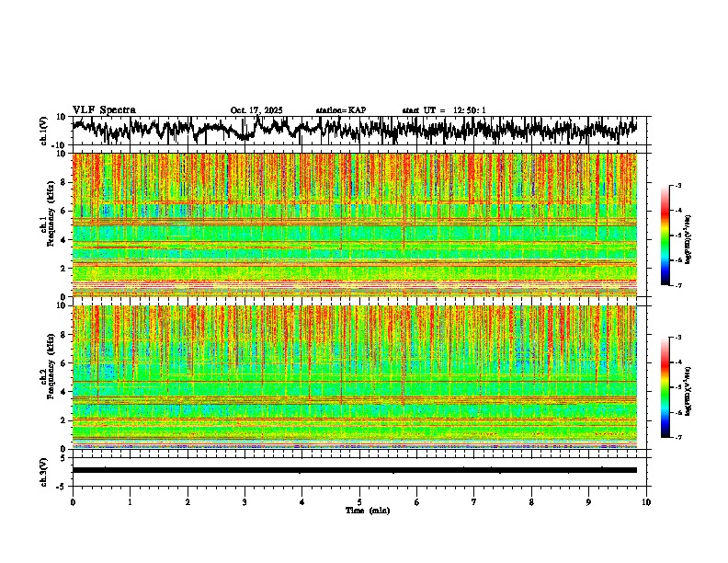Select the date text "Oct. 17, 2025"
This screenshot has height=563, width=728.
click(x=256, y=110)
